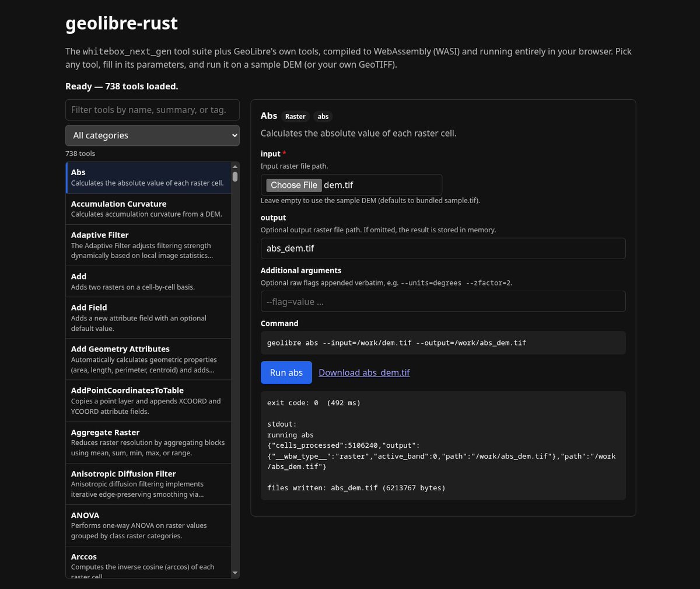Click 'Input raster file path.' hint text
The height and width of the screenshot is (589, 700).
[x=295, y=166]
